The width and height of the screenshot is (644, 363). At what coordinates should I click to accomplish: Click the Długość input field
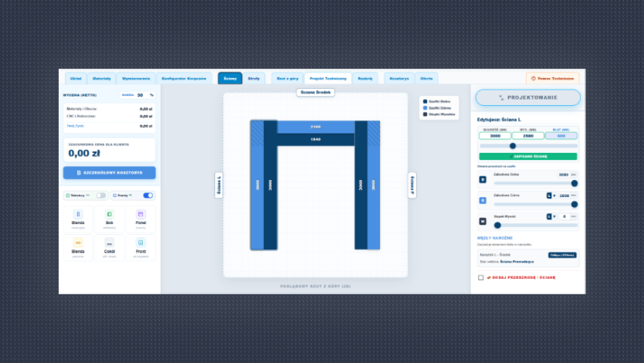[x=495, y=136]
